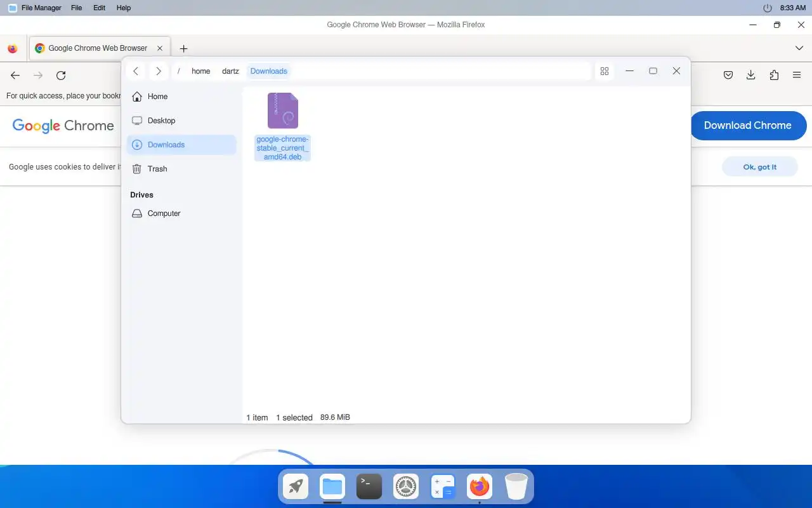Click Download Chrome button in Firefox

coord(748,126)
